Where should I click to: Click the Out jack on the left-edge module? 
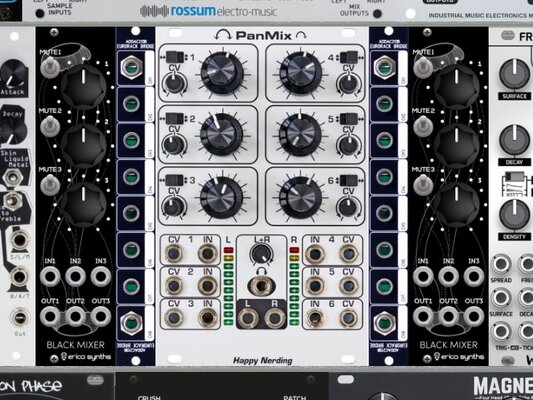[x=20, y=318]
